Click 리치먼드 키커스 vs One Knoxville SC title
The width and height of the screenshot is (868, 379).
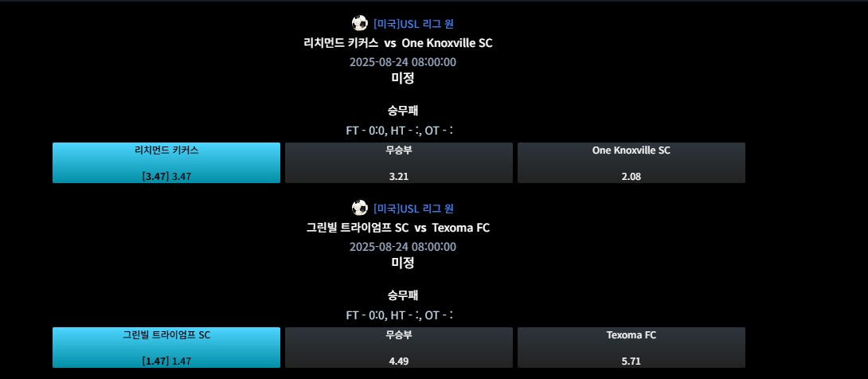(x=398, y=43)
